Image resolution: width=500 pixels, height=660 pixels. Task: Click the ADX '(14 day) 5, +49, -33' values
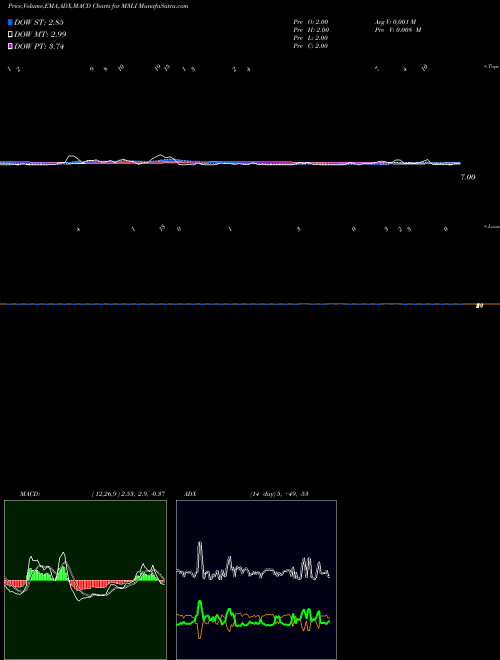coord(279,494)
